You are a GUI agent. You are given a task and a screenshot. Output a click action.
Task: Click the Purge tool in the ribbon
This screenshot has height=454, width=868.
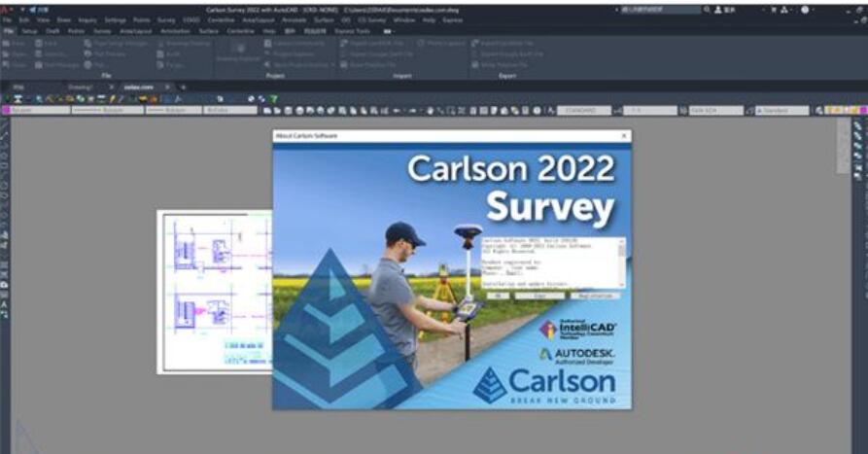169,65
